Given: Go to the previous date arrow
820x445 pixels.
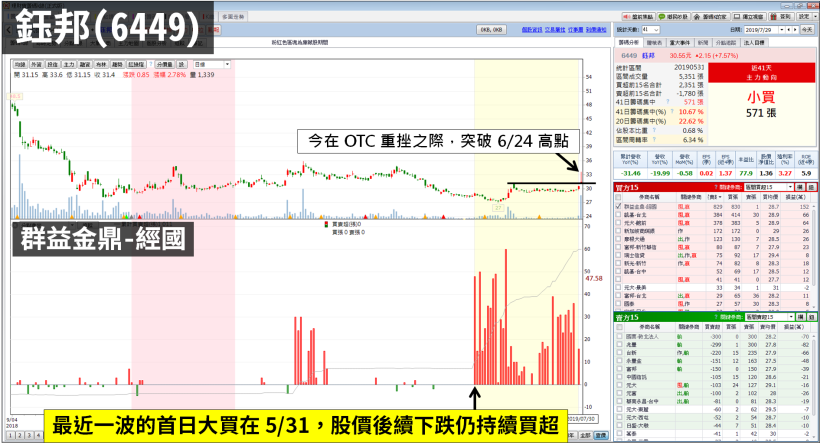Looking at the screenshot, I should (789, 30).
